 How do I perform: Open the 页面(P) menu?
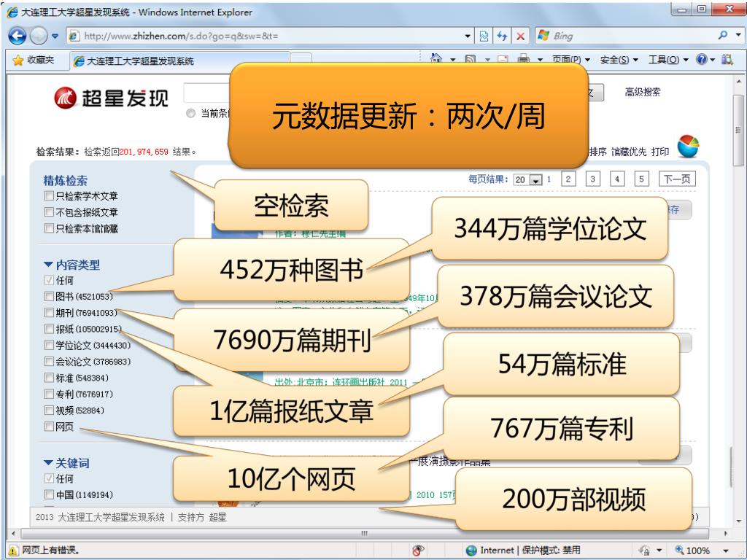coord(570,60)
